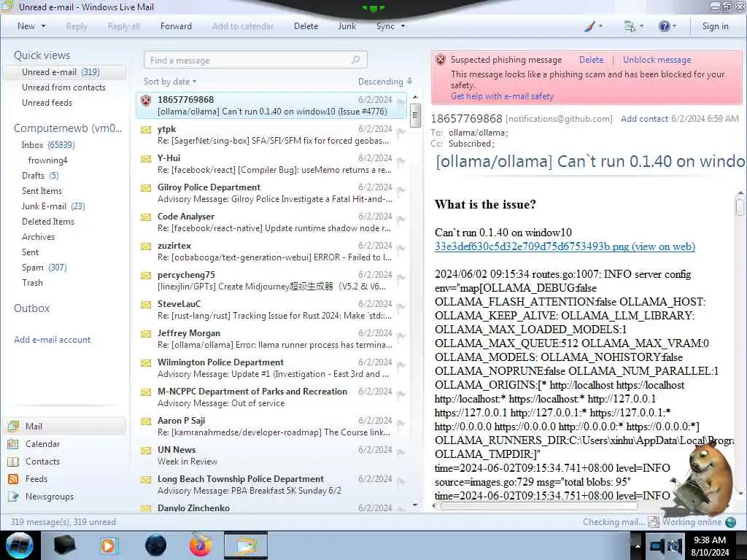Click the magnifier icon in Find a message
Viewport: 747px width, 560px height.
(x=355, y=60)
